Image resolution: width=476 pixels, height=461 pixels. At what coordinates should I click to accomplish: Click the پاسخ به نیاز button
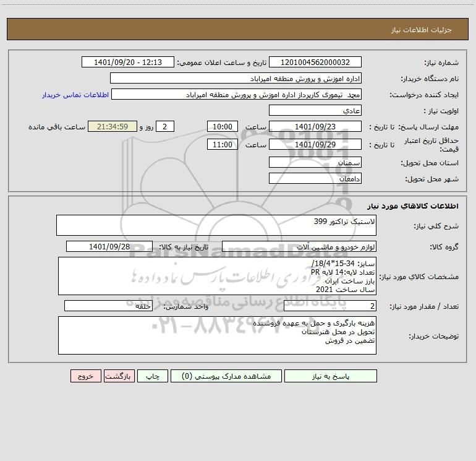tap(331, 376)
